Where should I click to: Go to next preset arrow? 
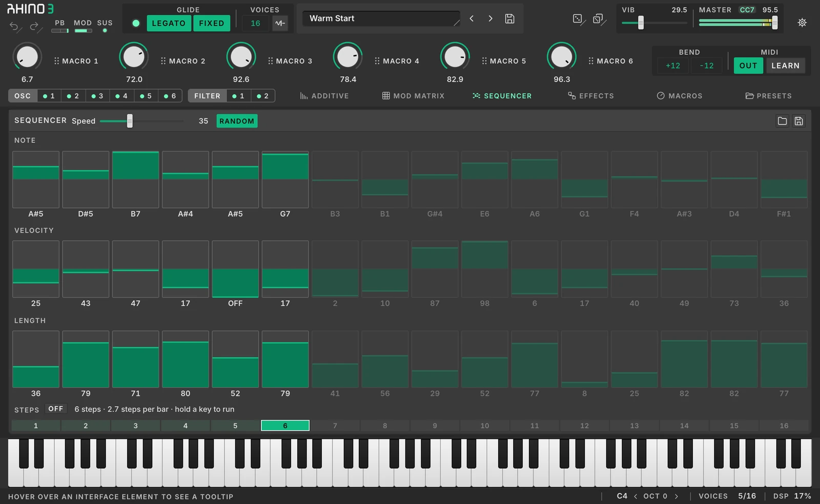(490, 18)
